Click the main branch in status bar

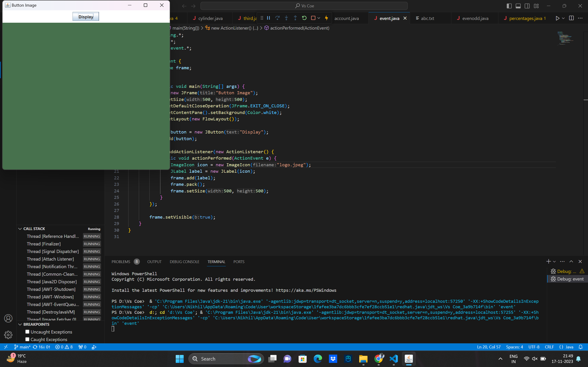pos(22,347)
